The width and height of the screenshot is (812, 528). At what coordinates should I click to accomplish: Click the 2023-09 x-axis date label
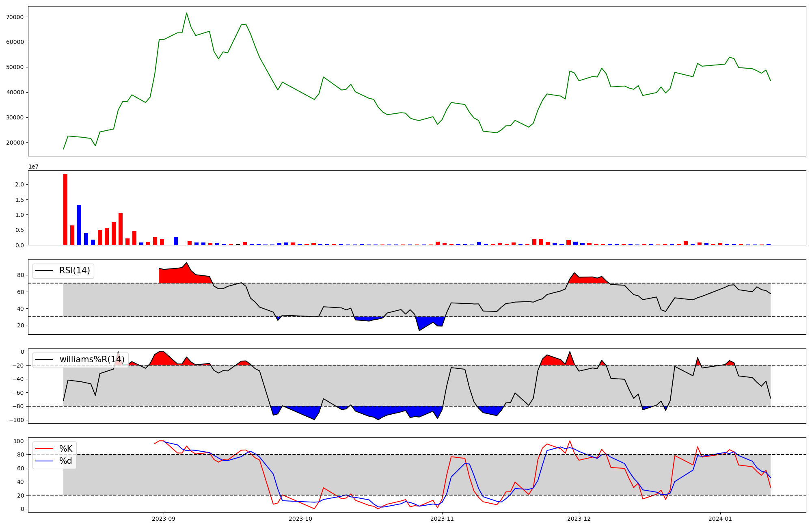164,519
